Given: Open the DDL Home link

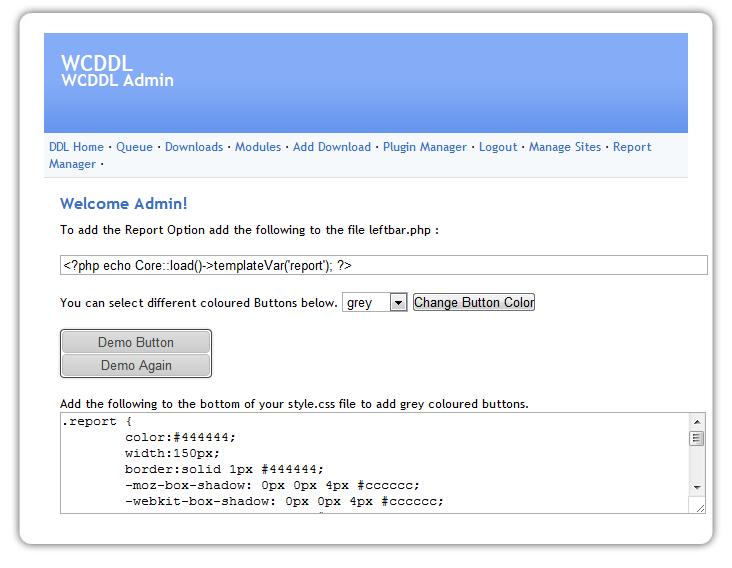Looking at the screenshot, I should tap(76, 147).
